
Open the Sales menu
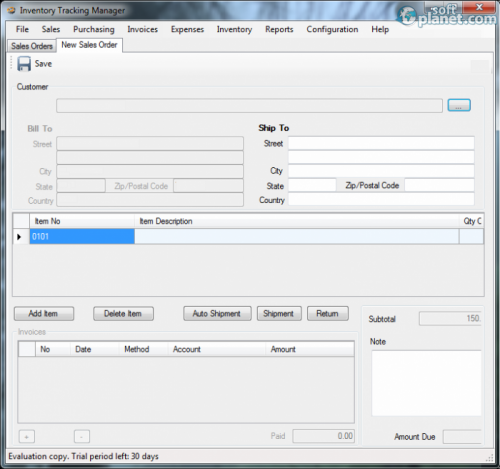(x=51, y=29)
